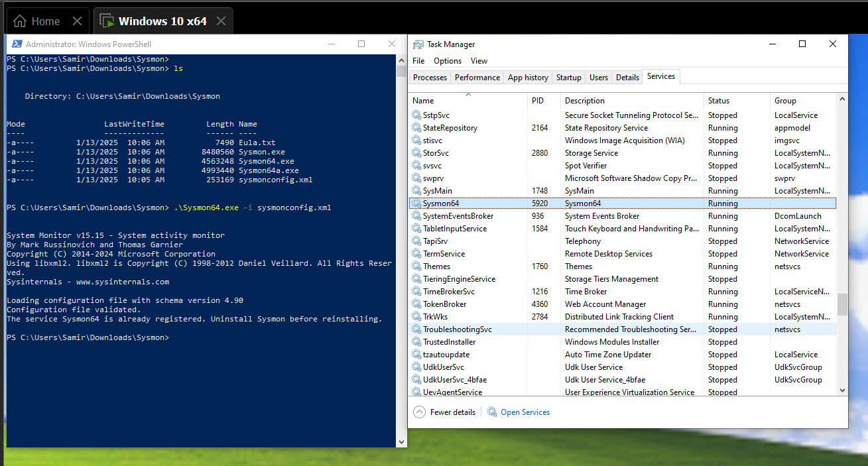This screenshot has height=466, width=868.
Task: Click the TrustedInstaller service gear icon
Action: pos(416,342)
